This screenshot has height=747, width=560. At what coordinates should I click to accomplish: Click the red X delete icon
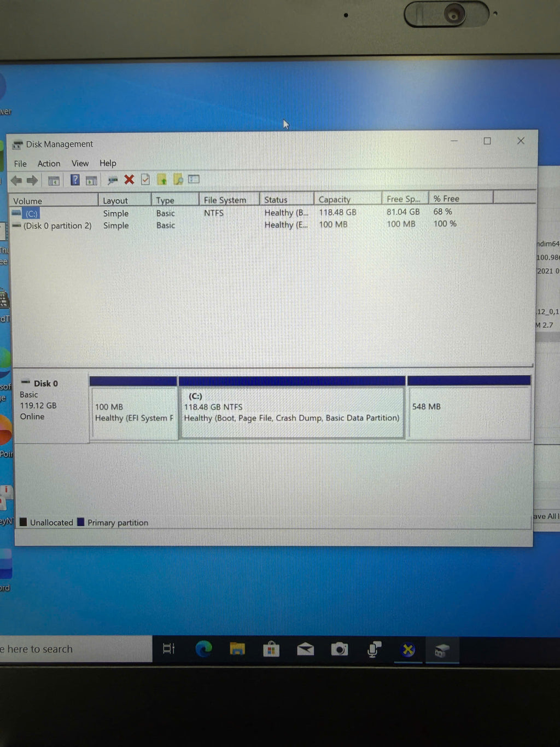click(x=129, y=179)
